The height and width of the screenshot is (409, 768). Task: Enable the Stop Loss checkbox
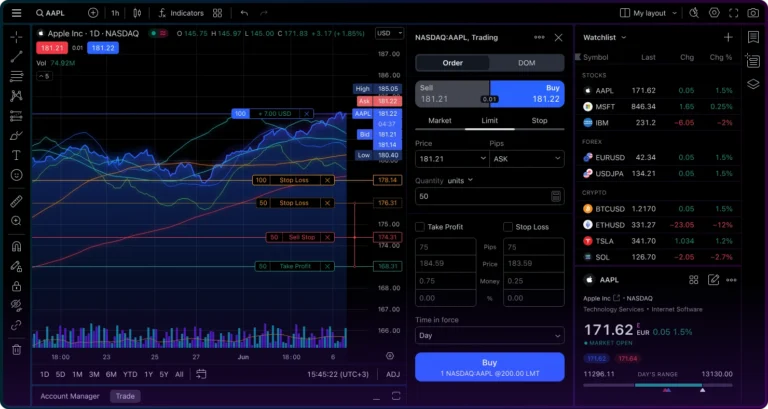[x=508, y=227]
